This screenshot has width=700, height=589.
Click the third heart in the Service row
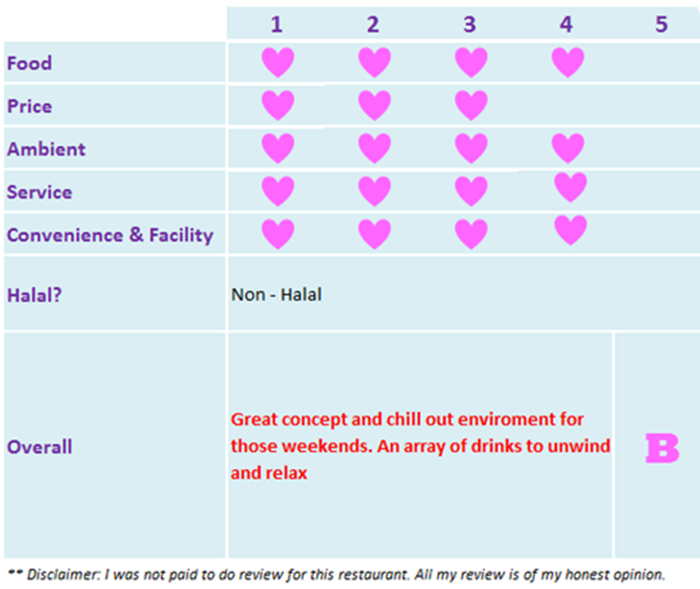tap(470, 191)
